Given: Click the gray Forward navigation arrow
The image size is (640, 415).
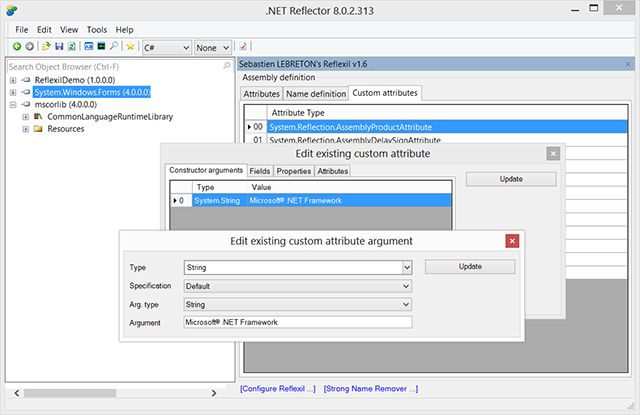Looking at the screenshot, I should (29, 47).
